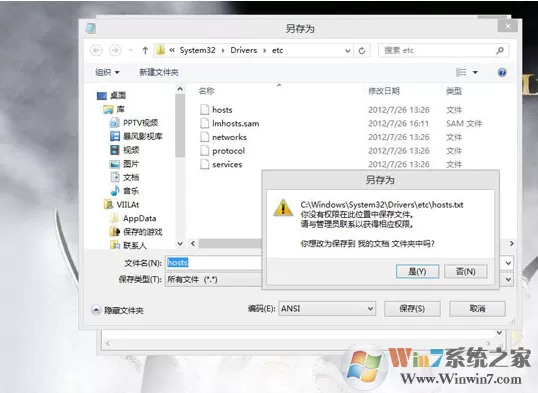The width and height of the screenshot is (538, 393).
Task: Click 新建文件夹 new folder
Action: (x=159, y=72)
